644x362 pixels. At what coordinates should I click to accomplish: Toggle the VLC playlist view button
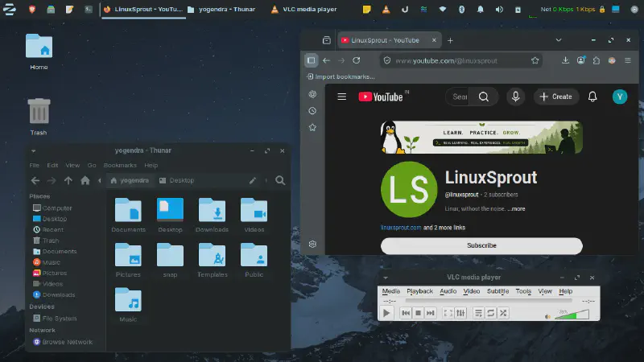coord(478,313)
